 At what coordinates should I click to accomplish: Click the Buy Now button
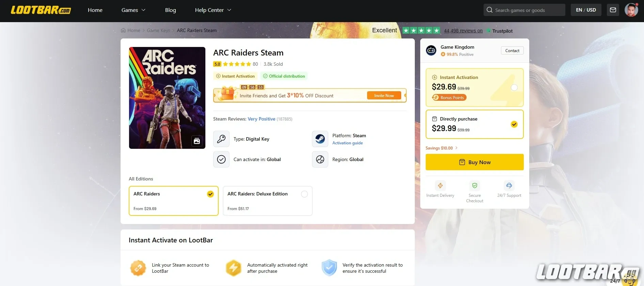474,162
